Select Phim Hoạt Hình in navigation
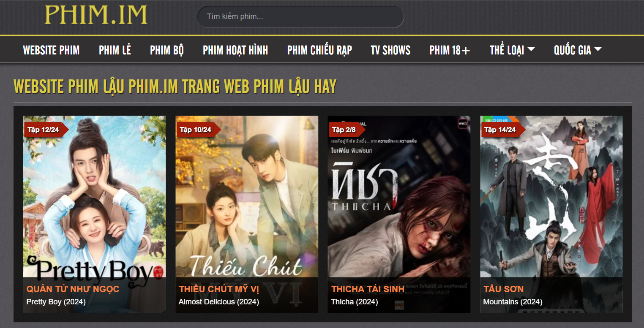 (x=235, y=50)
